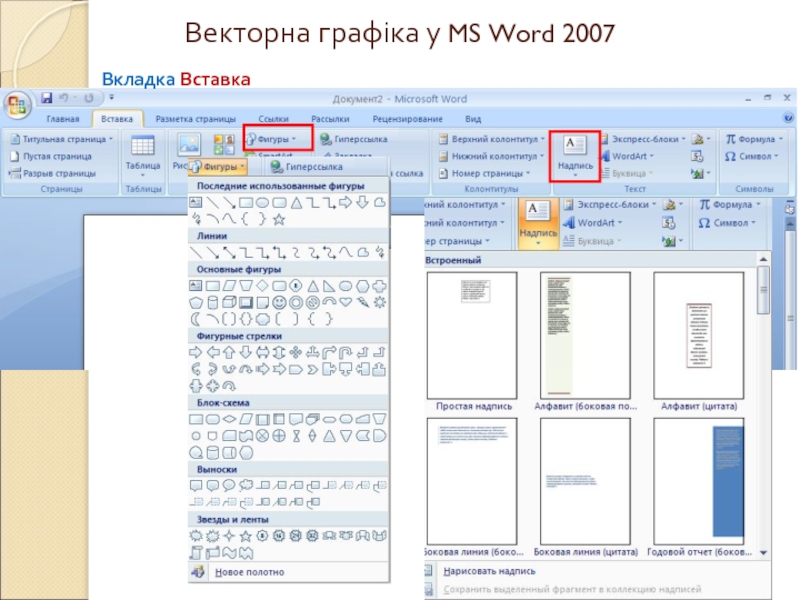Select the double-arrow line in Линии
The width and height of the screenshot is (800, 600).
click(229, 253)
